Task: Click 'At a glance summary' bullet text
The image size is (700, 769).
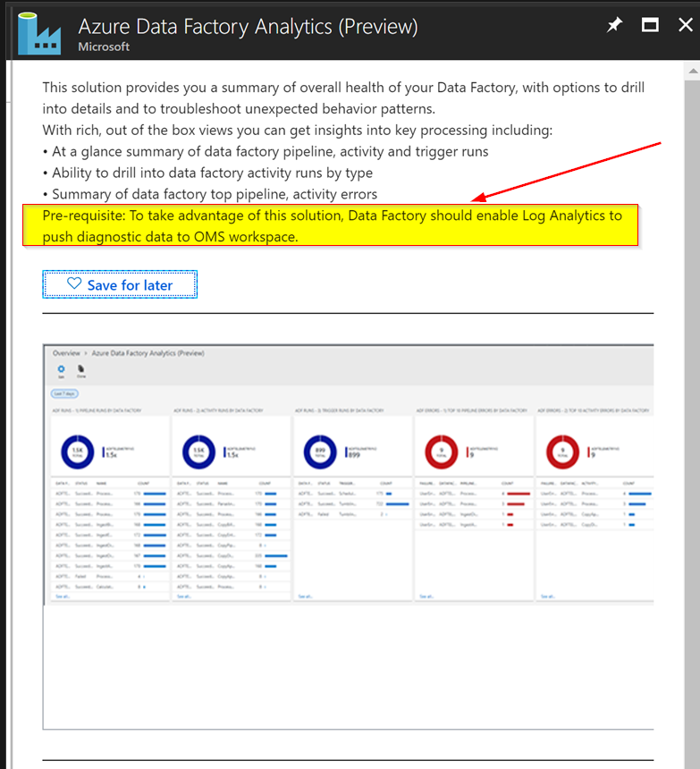Action: tap(266, 151)
